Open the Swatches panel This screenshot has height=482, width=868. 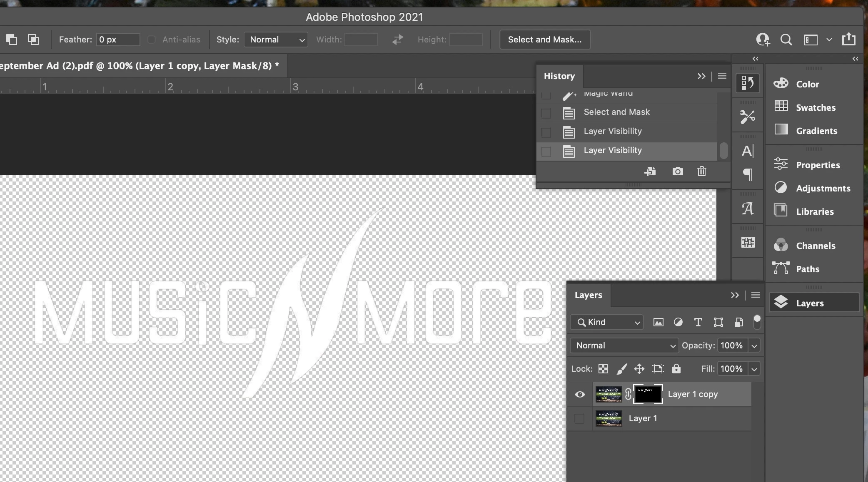coord(815,107)
